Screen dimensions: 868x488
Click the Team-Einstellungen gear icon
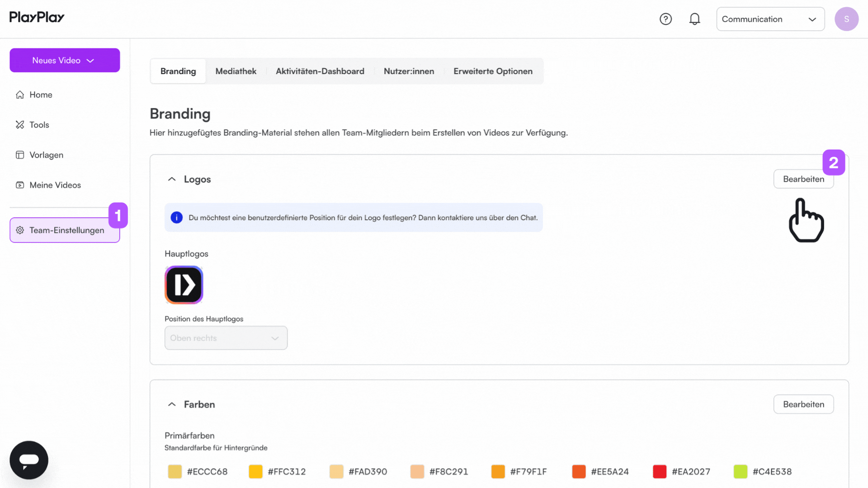(x=20, y=230)
